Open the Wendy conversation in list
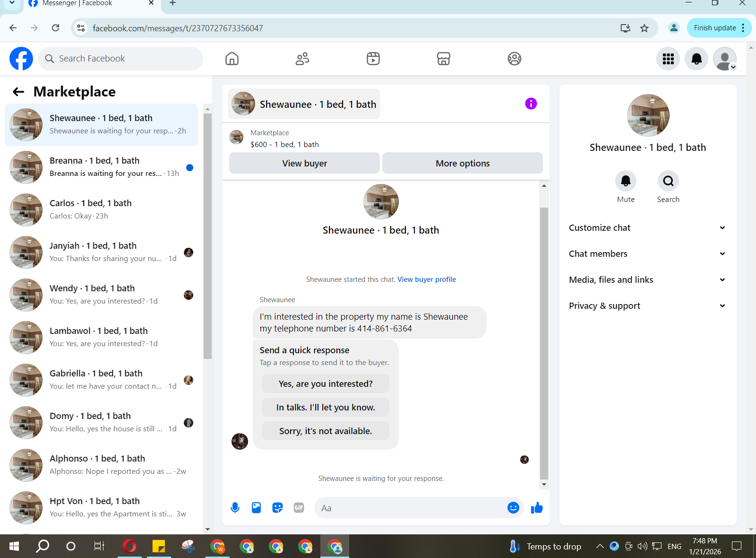Screen dimensions: 756x558 coord(101,295)
